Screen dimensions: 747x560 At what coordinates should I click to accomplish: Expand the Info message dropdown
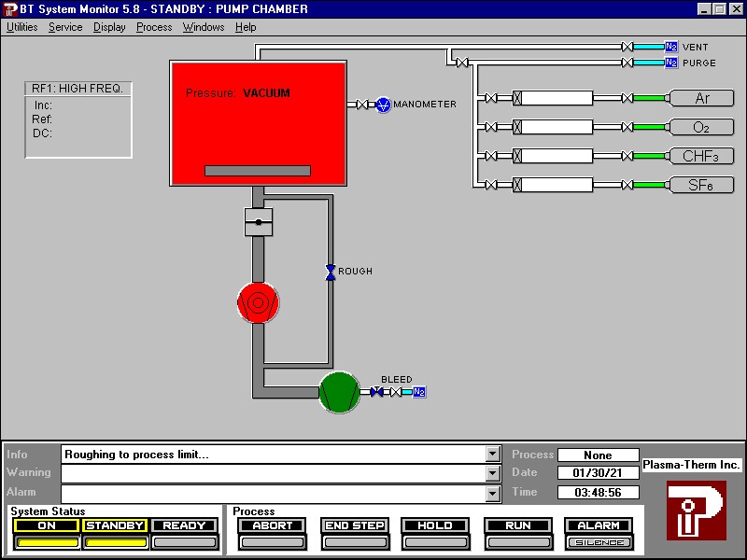click(x=492, y=455)
